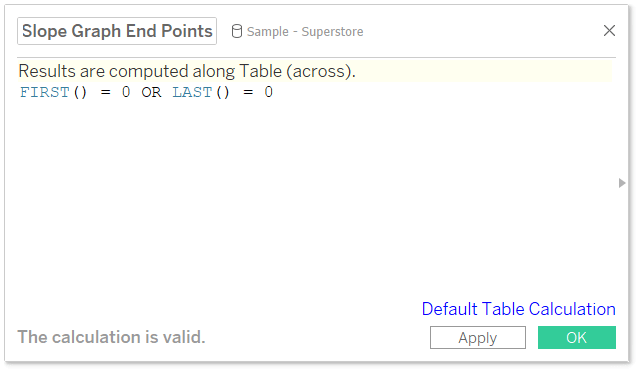This screenshot has width=637, height=369.
Task: Click the FIRST function in the formula
Action: click(45, 92)
